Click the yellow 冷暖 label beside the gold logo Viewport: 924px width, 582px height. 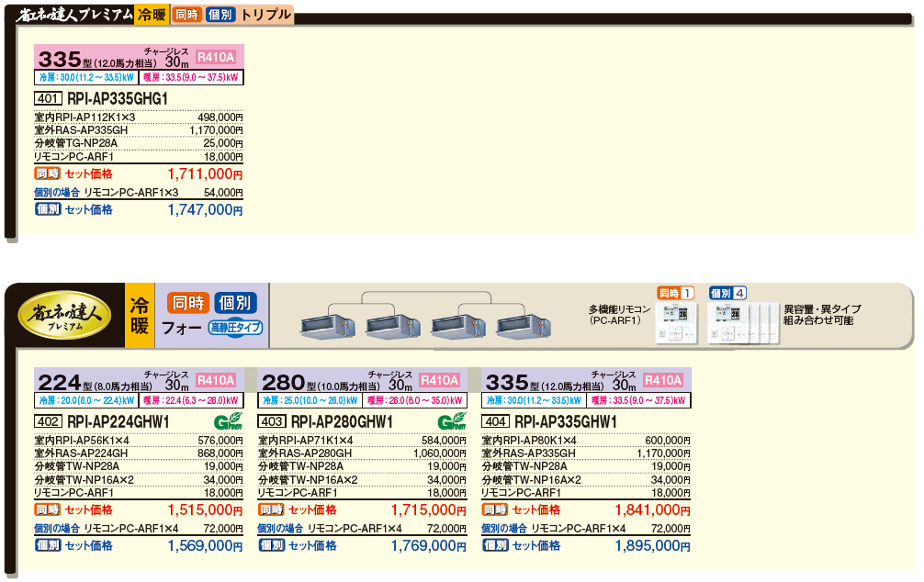(140, 315)
